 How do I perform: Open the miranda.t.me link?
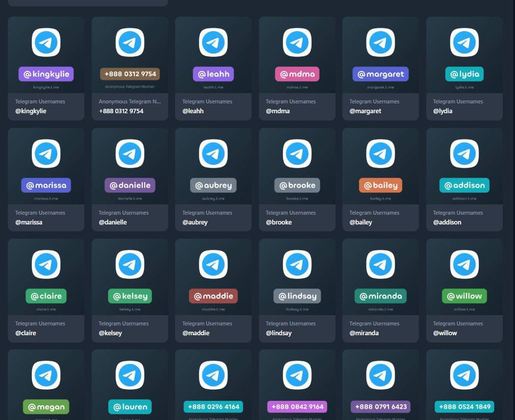380,309
